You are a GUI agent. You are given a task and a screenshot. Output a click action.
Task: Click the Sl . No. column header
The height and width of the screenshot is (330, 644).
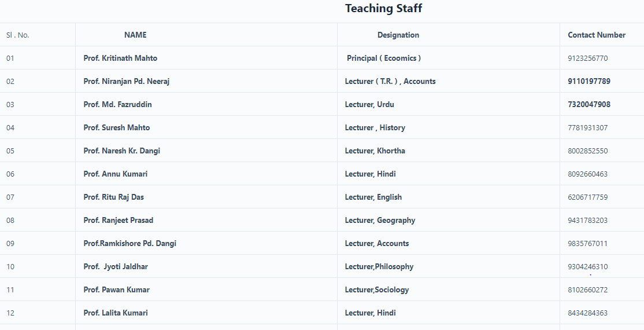(18, 35)
